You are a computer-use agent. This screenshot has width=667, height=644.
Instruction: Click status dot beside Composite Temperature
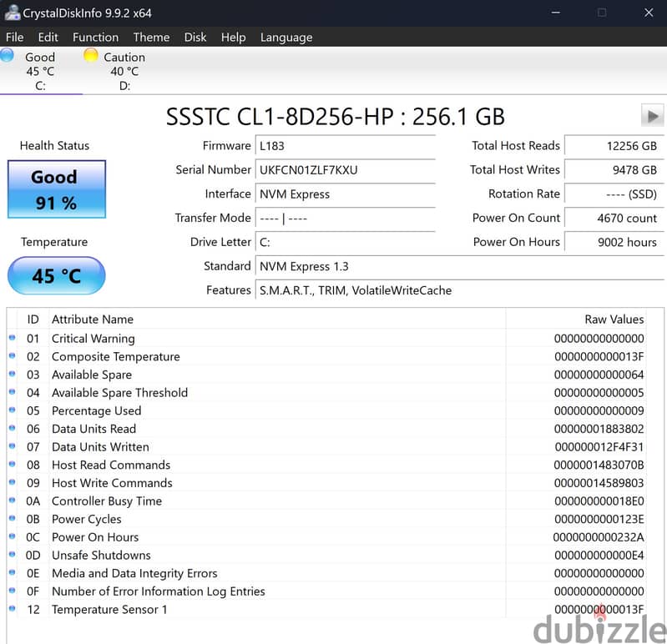pos(13,355)
